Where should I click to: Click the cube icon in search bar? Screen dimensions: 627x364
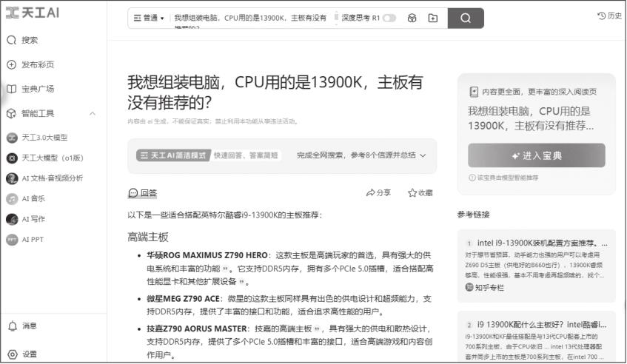coord(412,18)
